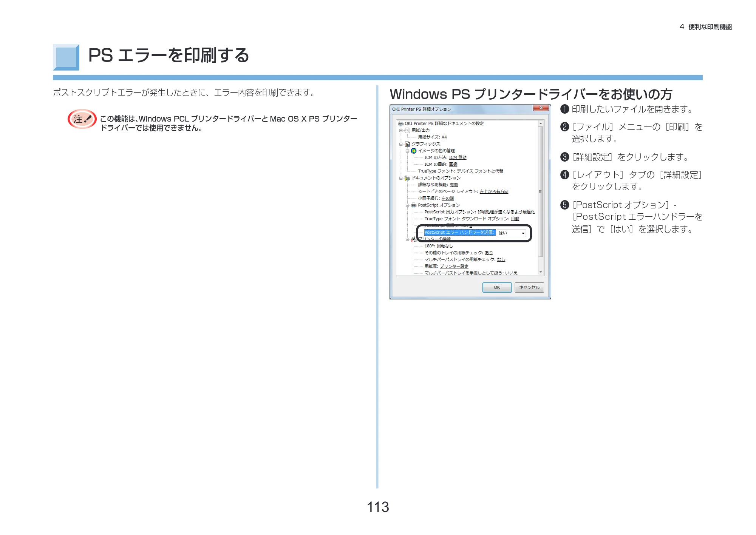Screen dimensions: 756x535
Task: Click 印刷処理が速くなるよう最適化 output option
Action: (x=506, y=212)
